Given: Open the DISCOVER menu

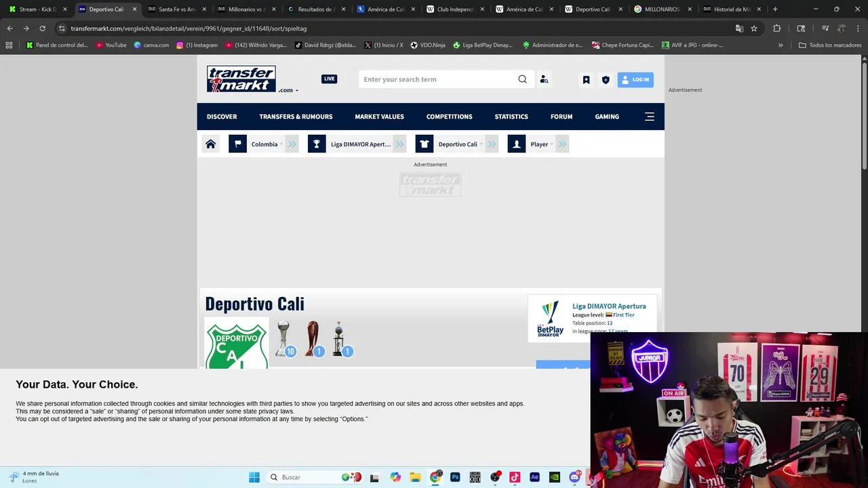Looking at the screenshot, I should click(x=222, y=117).
